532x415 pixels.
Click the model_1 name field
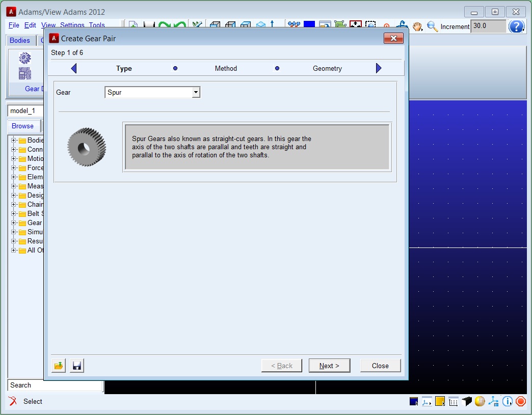point(26,110)
